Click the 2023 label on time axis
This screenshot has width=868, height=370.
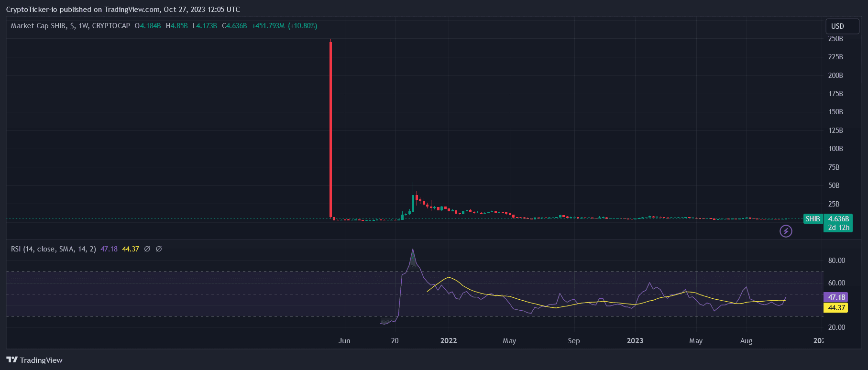click(x=635, y=341)
